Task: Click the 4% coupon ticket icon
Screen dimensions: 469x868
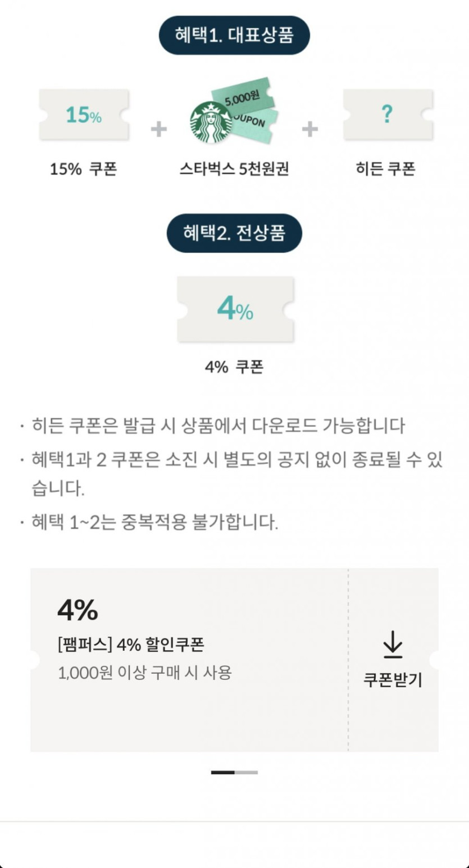Action: coord(235,309)
